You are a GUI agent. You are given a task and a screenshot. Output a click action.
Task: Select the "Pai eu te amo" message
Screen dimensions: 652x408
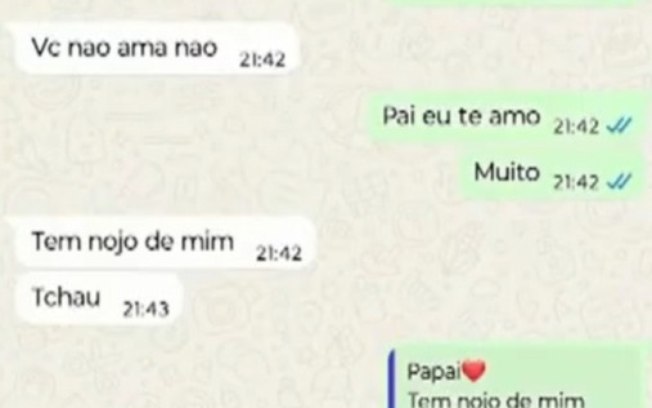(506, 118)
